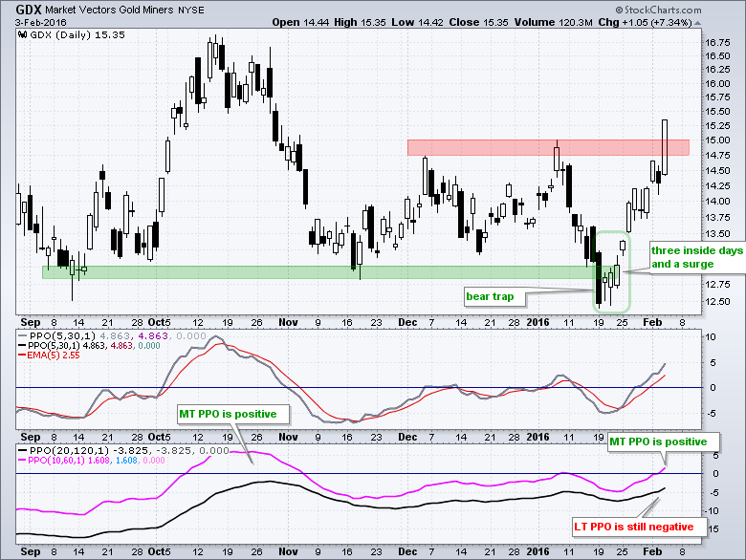This screenshot has height=560, width=746.
Task: Click the GDX (Daily) 15.35 legend label
Action: [77, 34]
